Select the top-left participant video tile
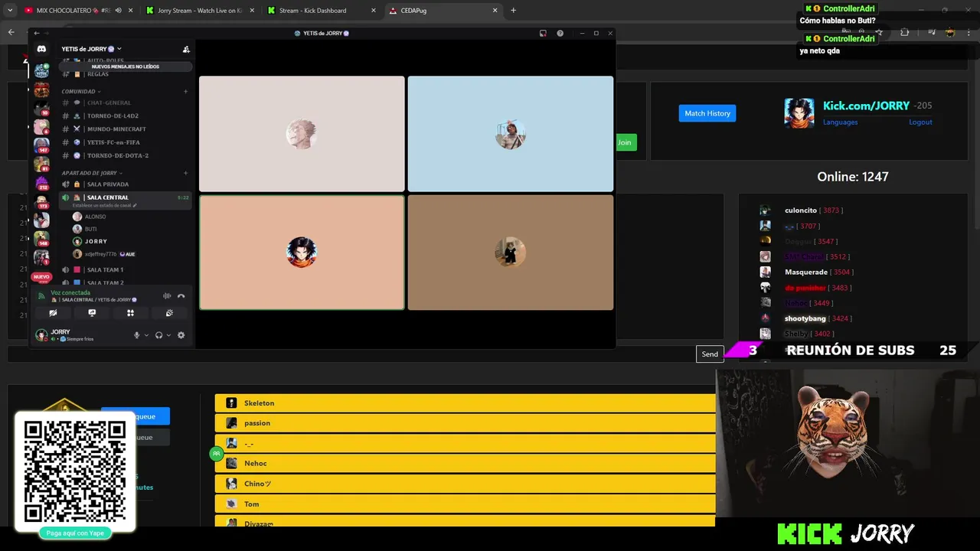This screenshot has width=980, height=551. 302,134
